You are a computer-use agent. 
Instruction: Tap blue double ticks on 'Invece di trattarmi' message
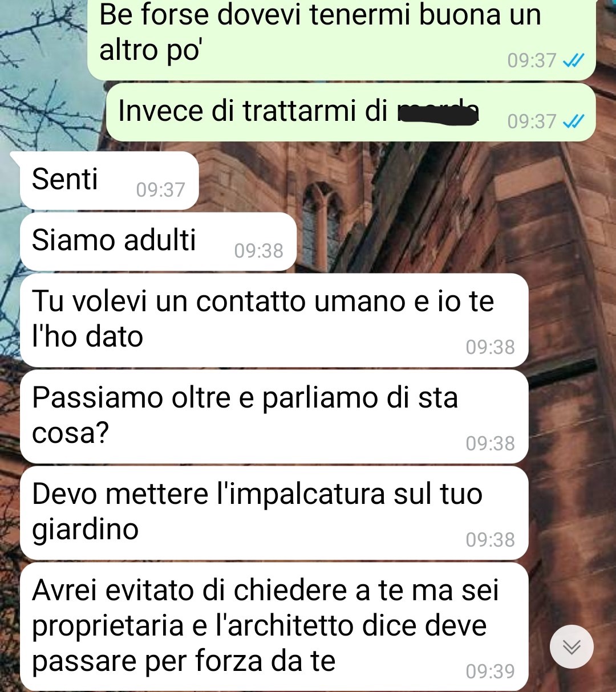click(x=573, y=121)
